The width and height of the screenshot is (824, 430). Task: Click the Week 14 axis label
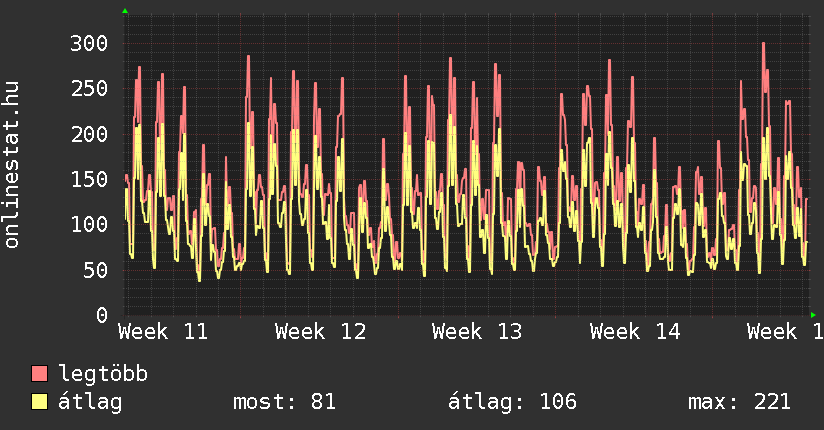pos(635,331)
